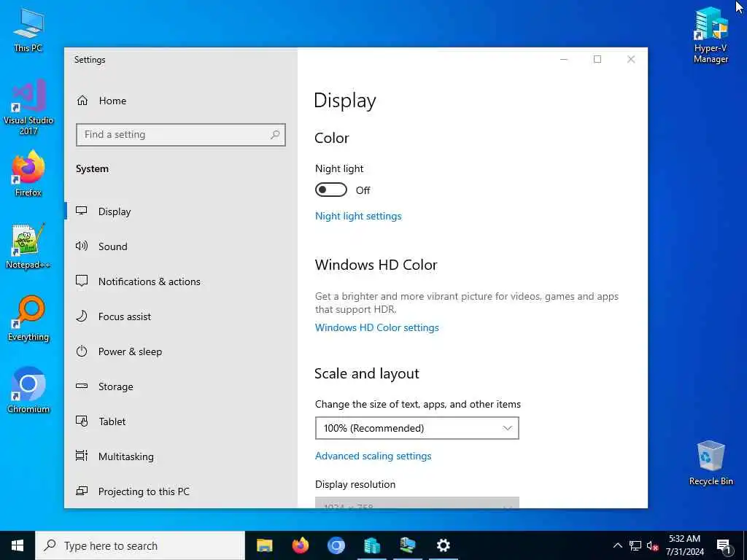The height and width of the screenshot is (560, 747).
Task: Select Visual Studio 2017 desktop shortcut
Action: 28,106
